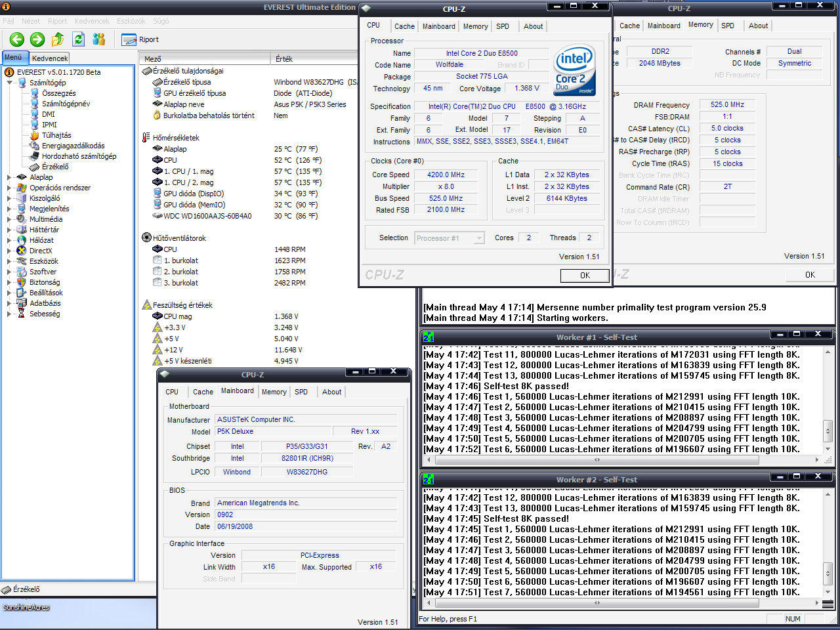Expand the Operációs rendszer node
Image resolution: width=840 pixels, height=630 pixels.
point(9,188)
